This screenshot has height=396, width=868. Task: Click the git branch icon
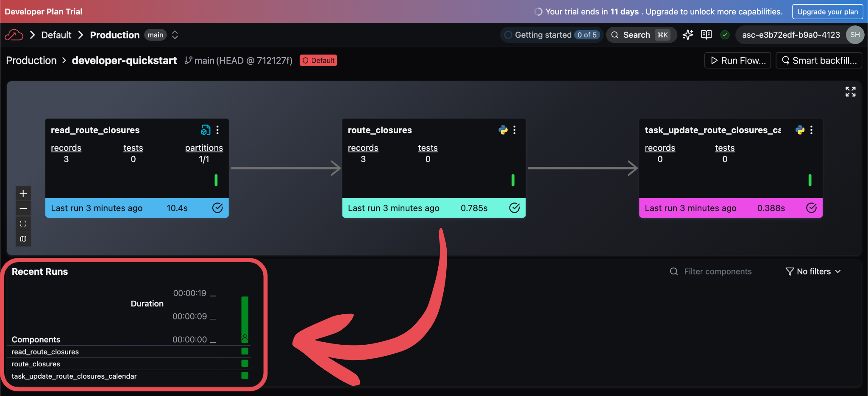point(188,61)
